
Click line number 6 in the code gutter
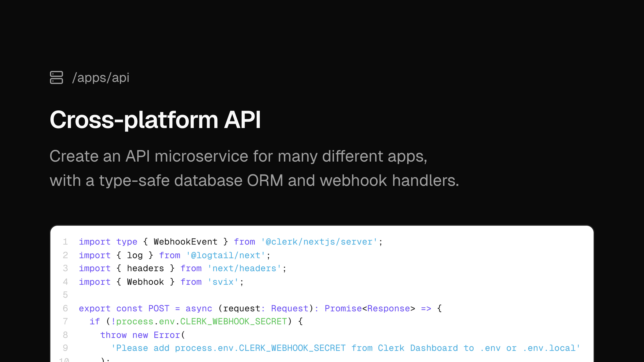click(65, 308)
